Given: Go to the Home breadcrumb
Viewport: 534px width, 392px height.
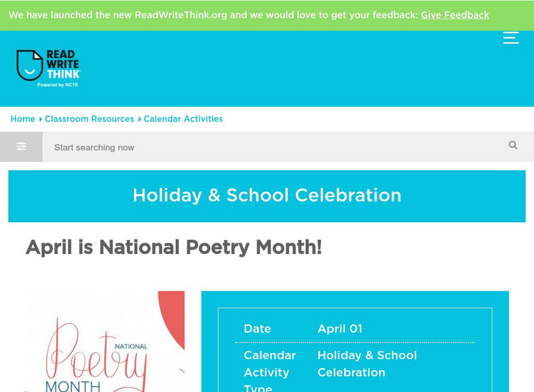Looking at the screenshot, I should click(x=23, y=119).
